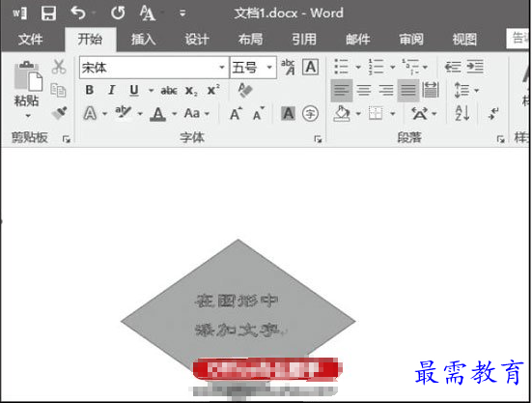Toggle subscript formatting
532x403 pixels.
coord(191,91)
